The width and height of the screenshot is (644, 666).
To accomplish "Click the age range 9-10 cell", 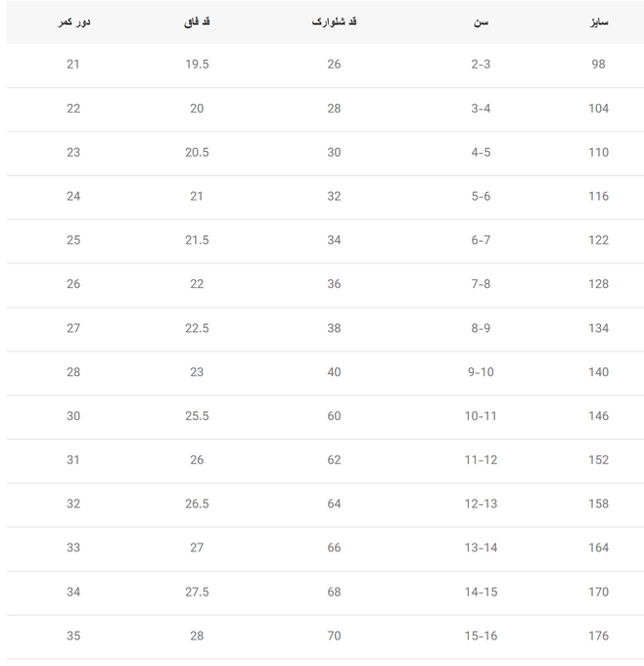I will (481, 372).
